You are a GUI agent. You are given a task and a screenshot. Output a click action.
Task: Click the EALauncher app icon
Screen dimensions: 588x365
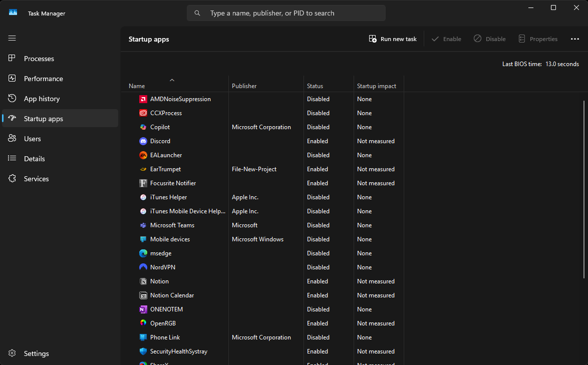coord(143,155)
